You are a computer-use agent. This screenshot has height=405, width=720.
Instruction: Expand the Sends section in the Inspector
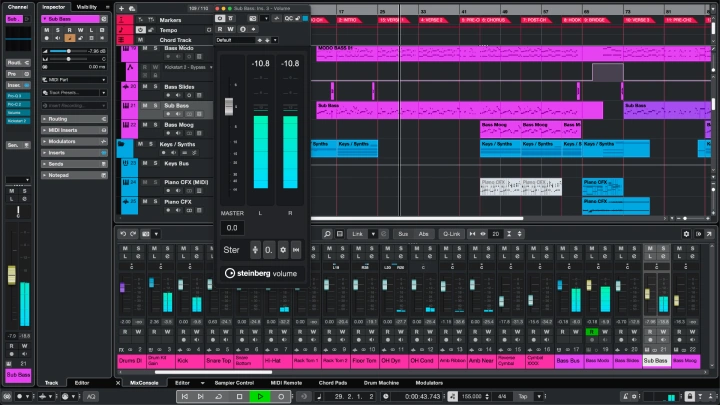point(74,164)
